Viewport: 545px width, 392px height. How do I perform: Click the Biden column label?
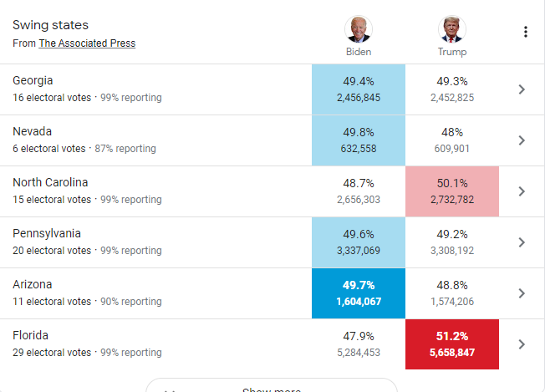[x=359, y=52]
